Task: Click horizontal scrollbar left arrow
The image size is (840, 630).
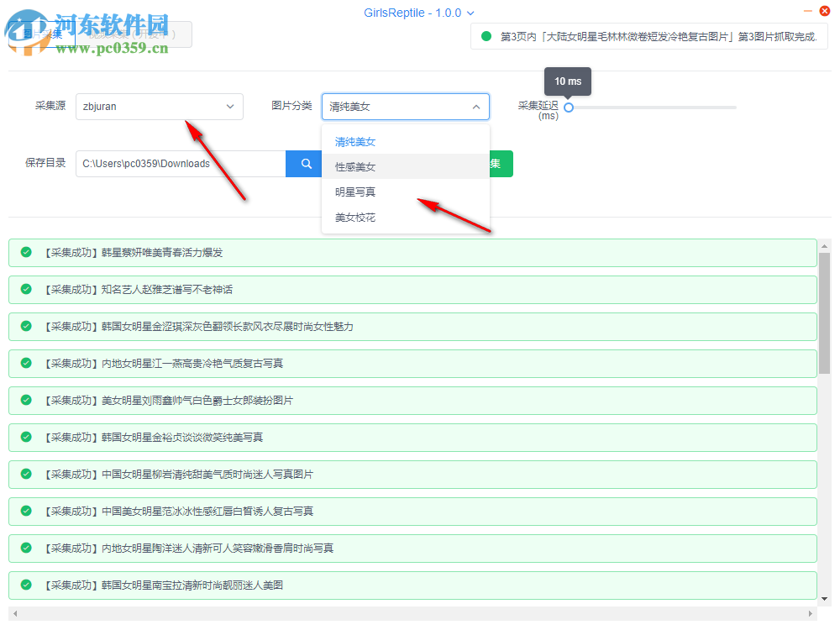Action: [15, 613]
